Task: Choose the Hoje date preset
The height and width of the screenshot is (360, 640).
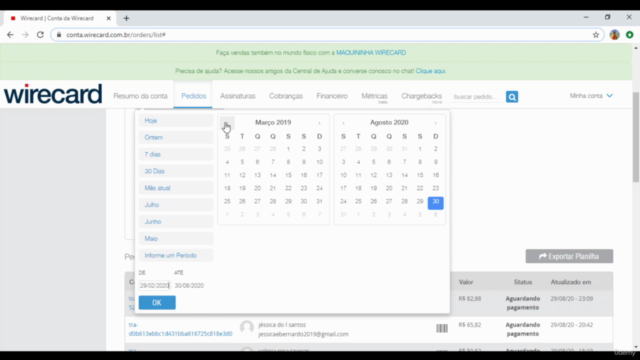Action: tap(176, 120)
